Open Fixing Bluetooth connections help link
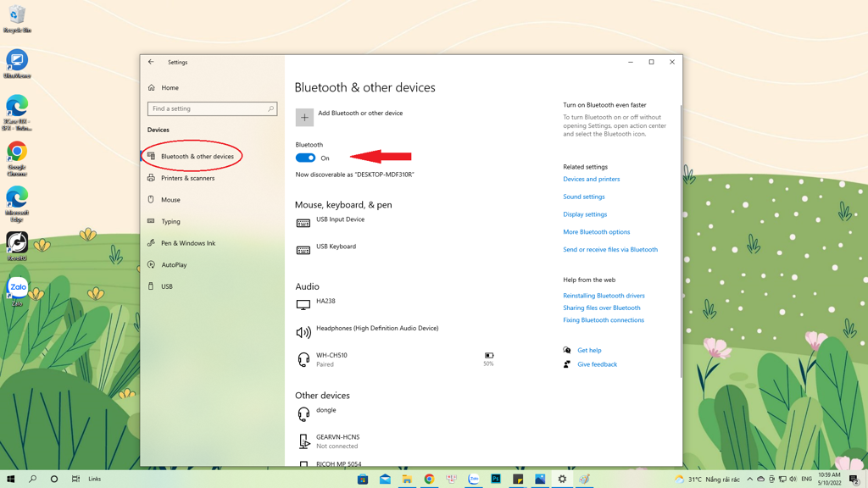 [604, 320]
